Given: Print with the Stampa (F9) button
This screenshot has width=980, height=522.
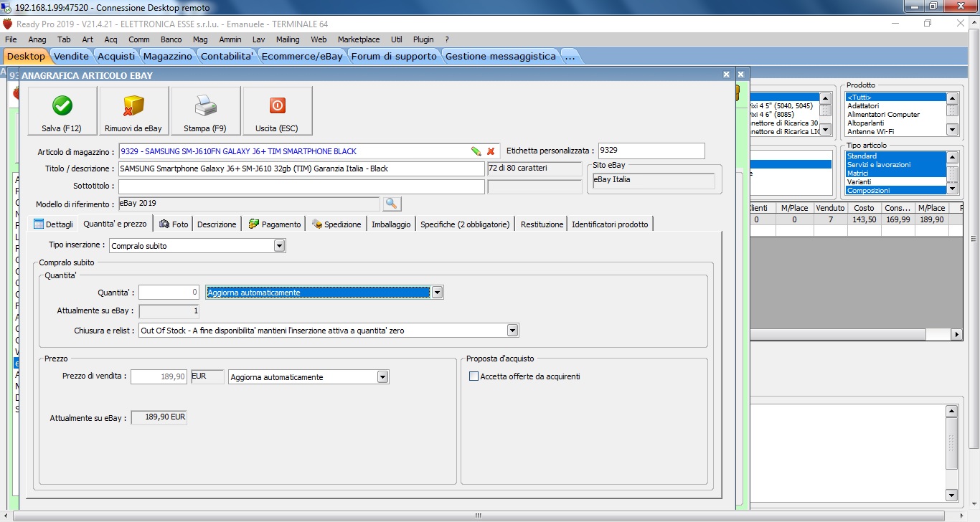Looking at the screenshot, I should (x=205, y=111).
